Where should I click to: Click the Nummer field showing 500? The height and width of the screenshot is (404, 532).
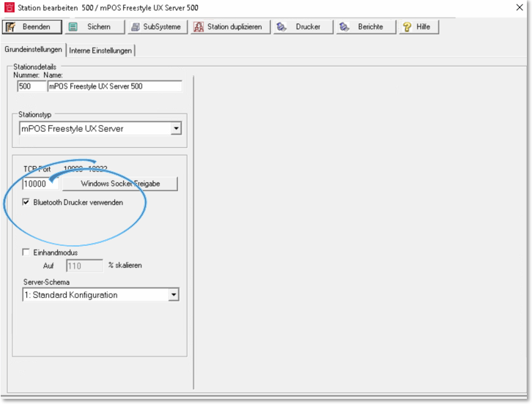tap(32, 86)
